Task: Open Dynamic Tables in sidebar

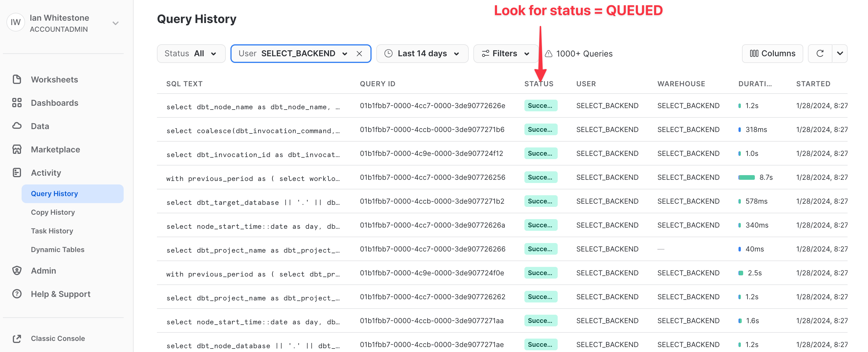Action: (x=58, y=250)
